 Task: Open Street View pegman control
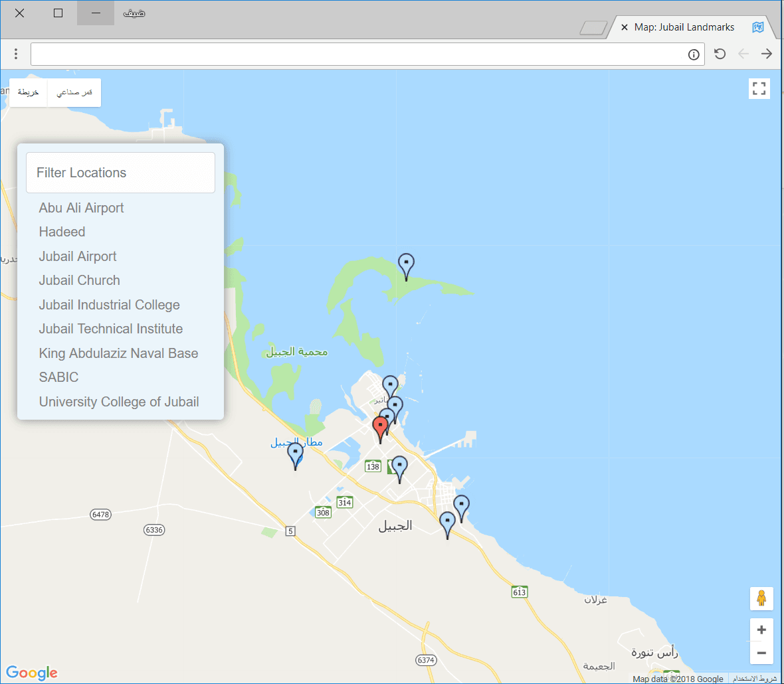pyautogui.click(x=761, y=598)
